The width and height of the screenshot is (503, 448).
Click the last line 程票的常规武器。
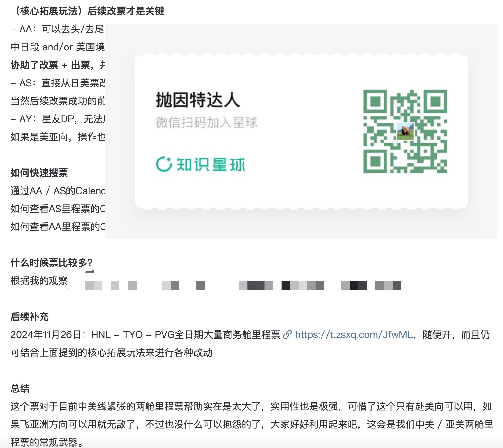47,442
